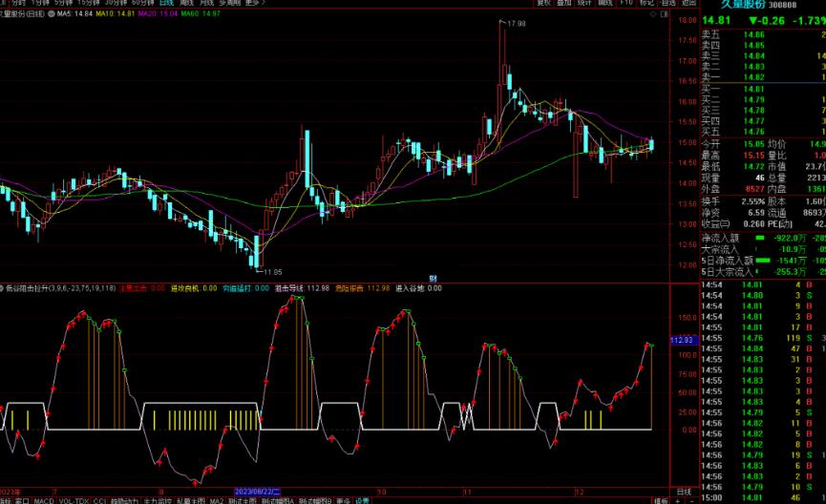Screen dimensions: 826x504
Task: Click the 画线 drawing button
Action: click(x=605, y=3)
